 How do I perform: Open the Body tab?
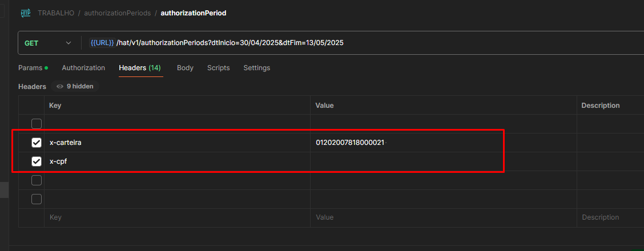point(185,68)
